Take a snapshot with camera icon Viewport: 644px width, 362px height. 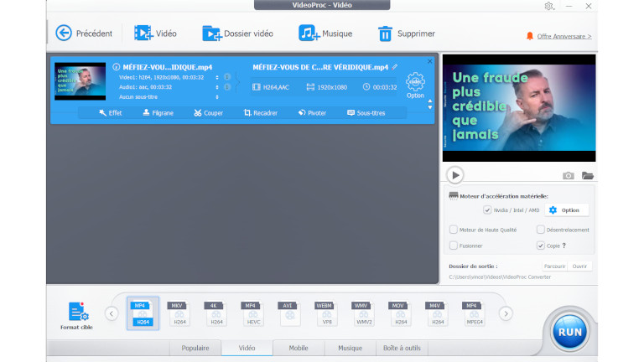[x=568, y=176]
